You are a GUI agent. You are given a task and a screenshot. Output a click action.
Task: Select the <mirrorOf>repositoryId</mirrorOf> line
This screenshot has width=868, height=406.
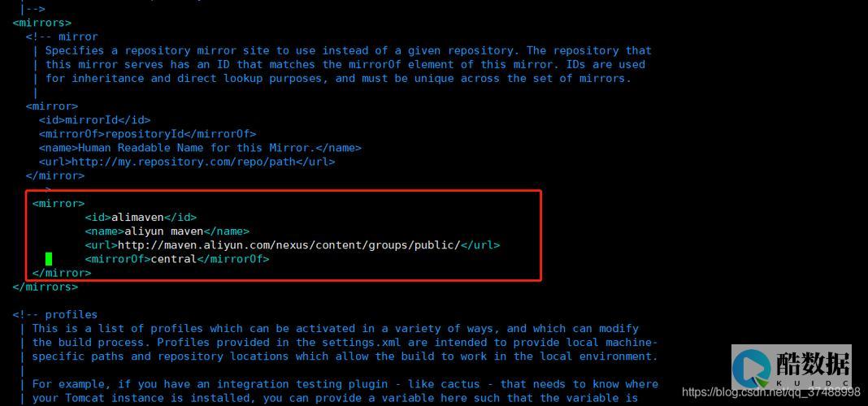147,134
